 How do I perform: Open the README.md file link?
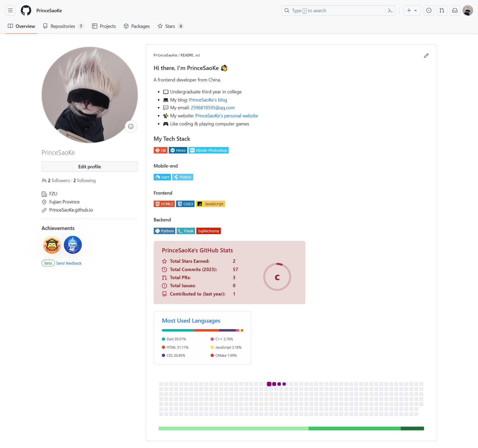tap(190, 55)
